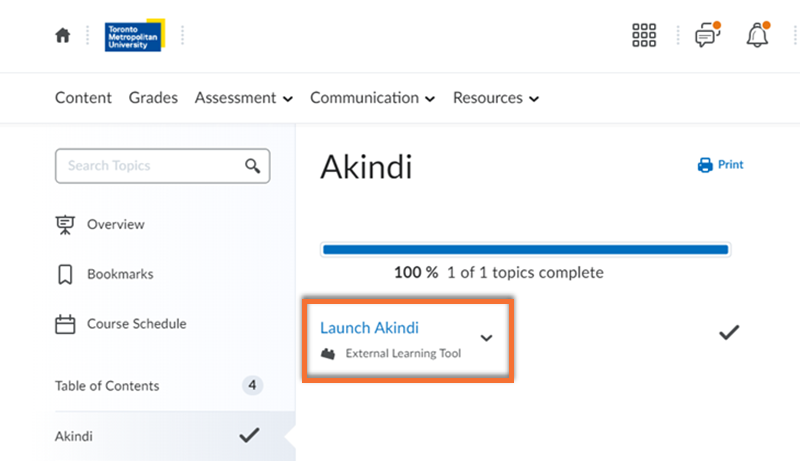Image resolution: width=800 pixels, height=461 pixels.
Task: Open the course selector grid icon
Action: (x=645, y=36)
